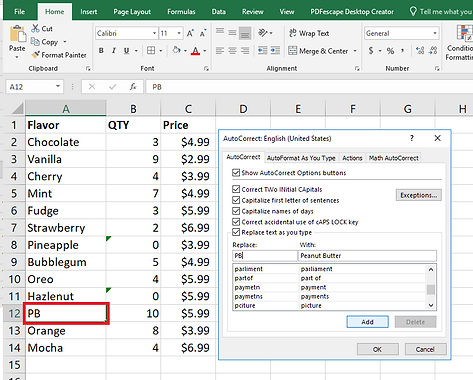Apply comma style
Image resolution: width=473 pixels, height=380 pixels.
point(403,51)
